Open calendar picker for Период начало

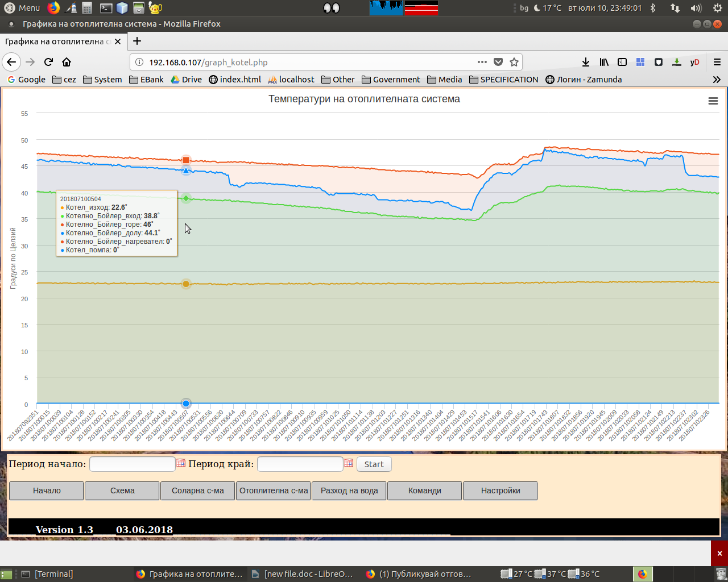click(181, 463)
